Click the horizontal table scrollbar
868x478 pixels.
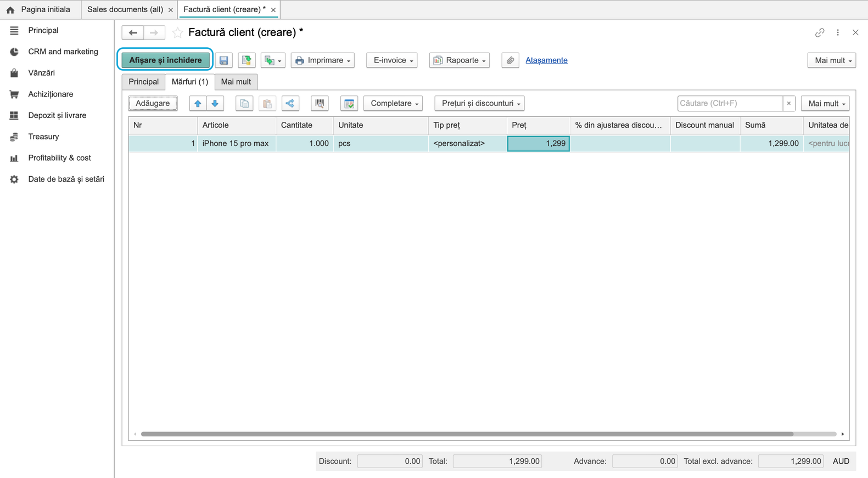[467, 434]
